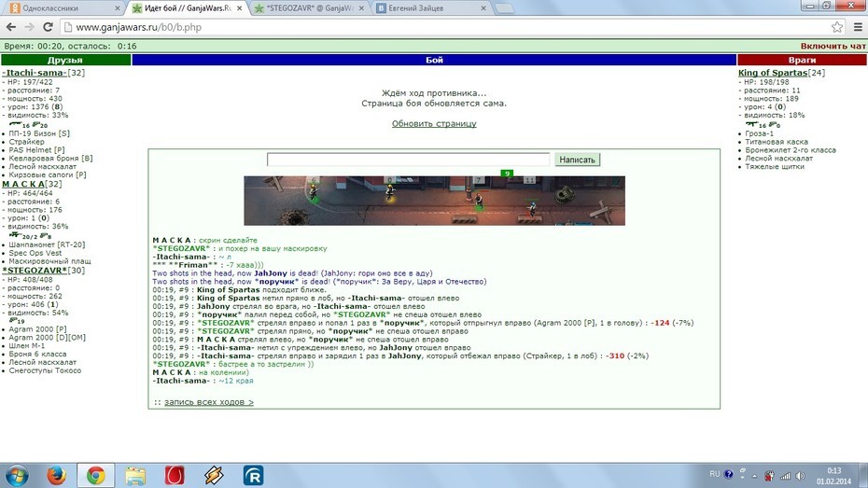Viewport: 868px width, 488px height.
Task: Click the chat message input field
Action: coord(408,160)
